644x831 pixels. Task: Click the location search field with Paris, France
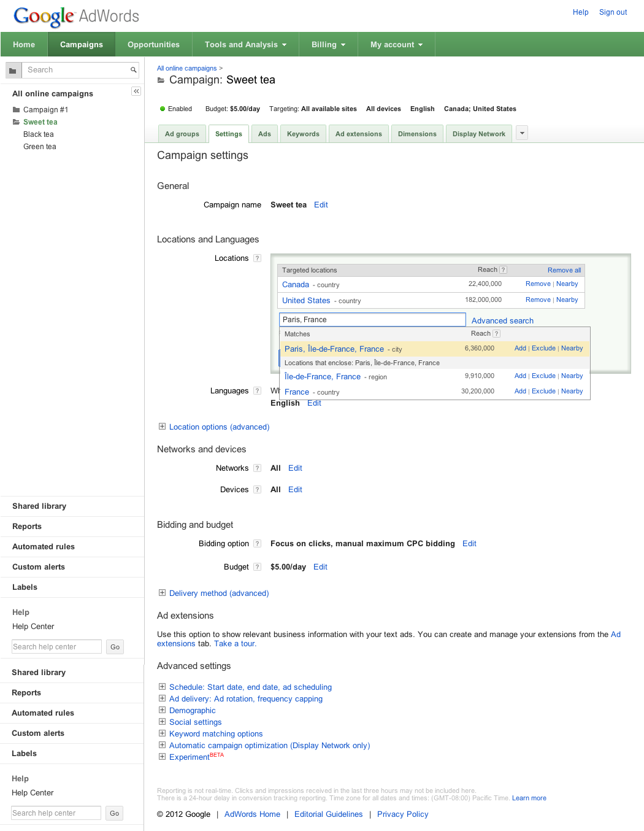coord(372,320)
